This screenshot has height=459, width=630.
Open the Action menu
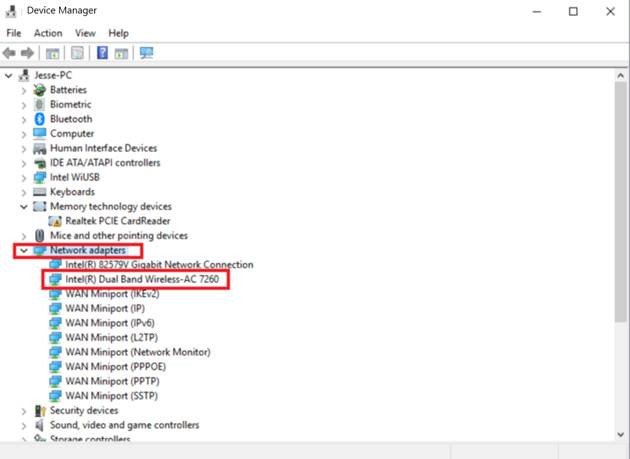point(48,33)
